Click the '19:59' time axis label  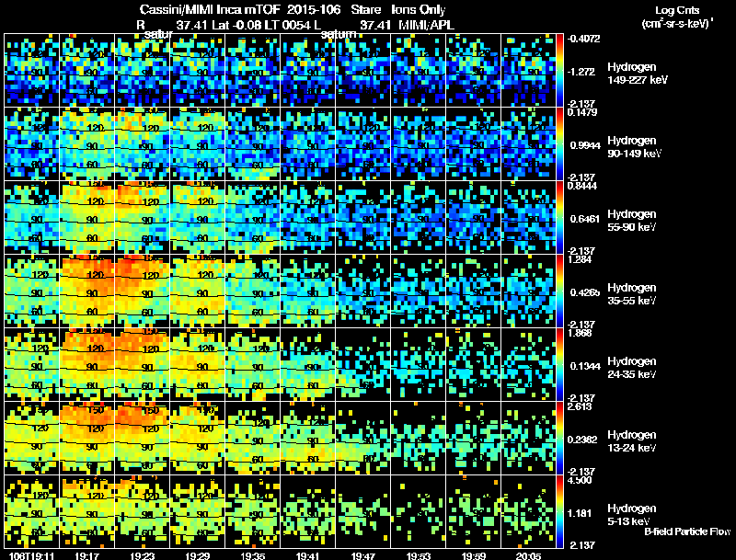click(x=474, y=556)
